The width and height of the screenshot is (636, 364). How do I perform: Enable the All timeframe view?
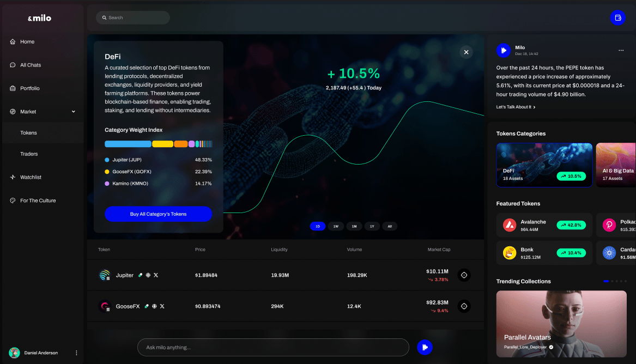[x=390, y=226]
